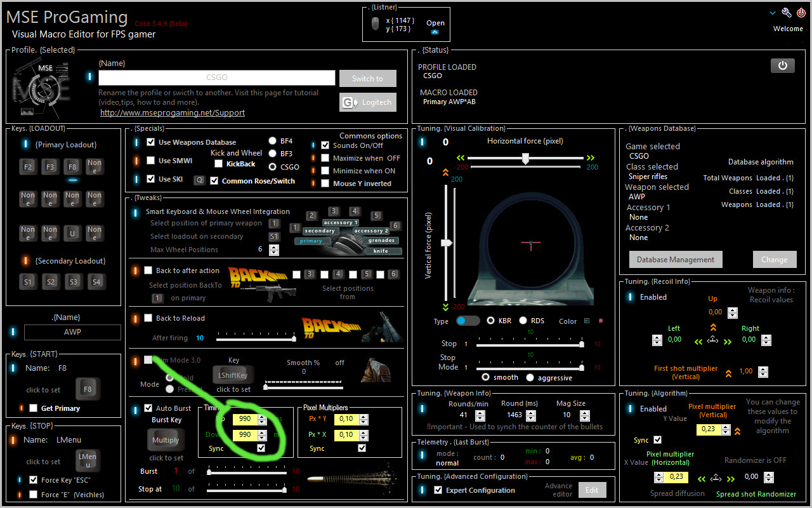Enable Mouse Y inverted checkbox
Viewport: 812px width, 508px height.
point(325,184)
